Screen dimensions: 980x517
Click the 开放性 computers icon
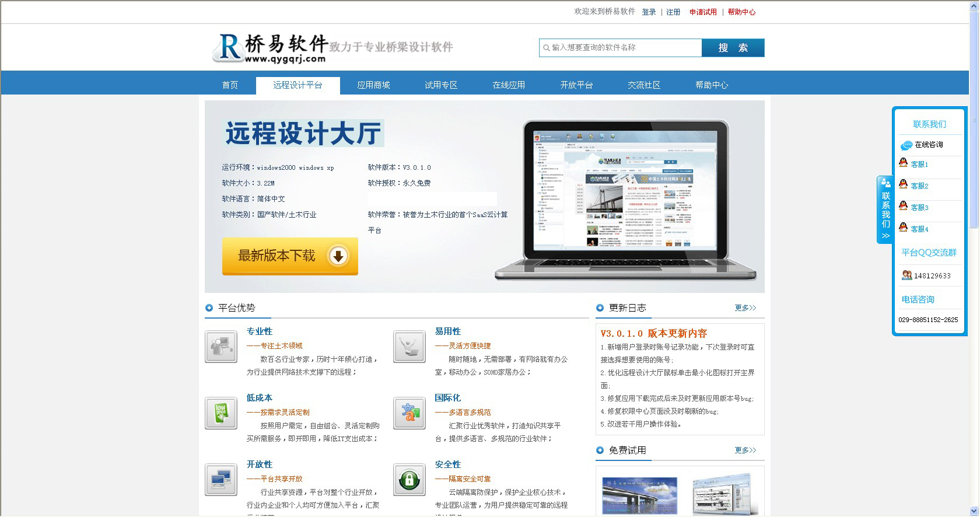click(x=221, y=480)
